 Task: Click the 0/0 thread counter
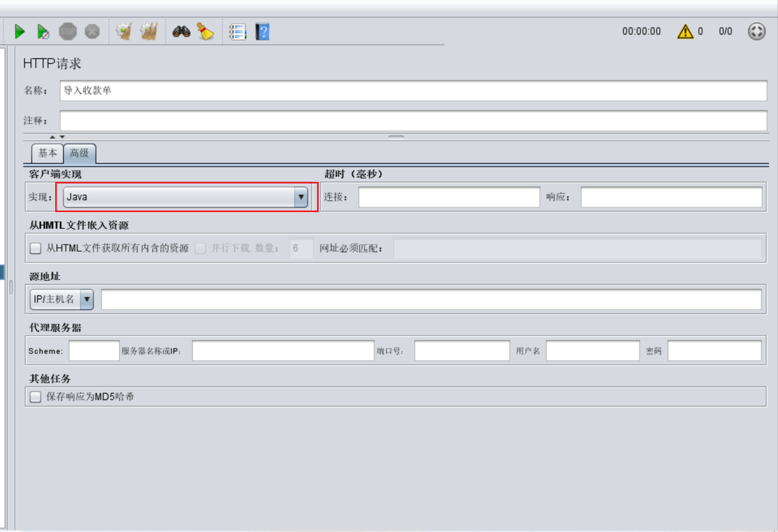tap(725, 31)
